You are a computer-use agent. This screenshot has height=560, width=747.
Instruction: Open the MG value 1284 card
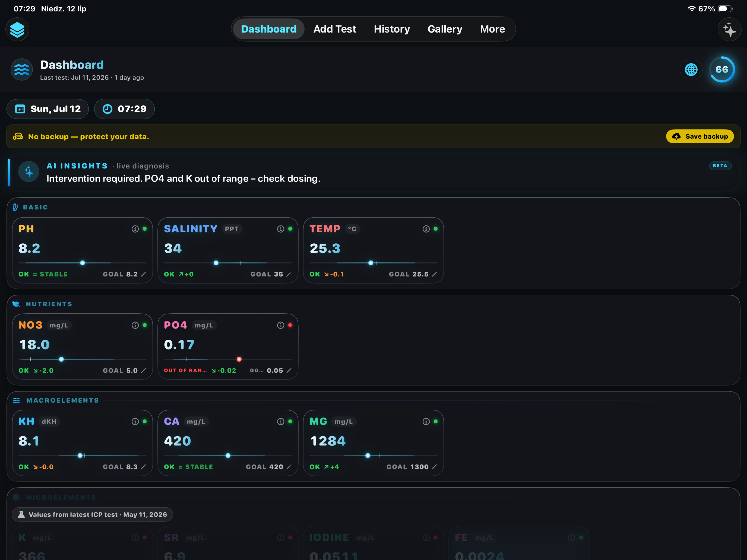click(x=373, y=443)
